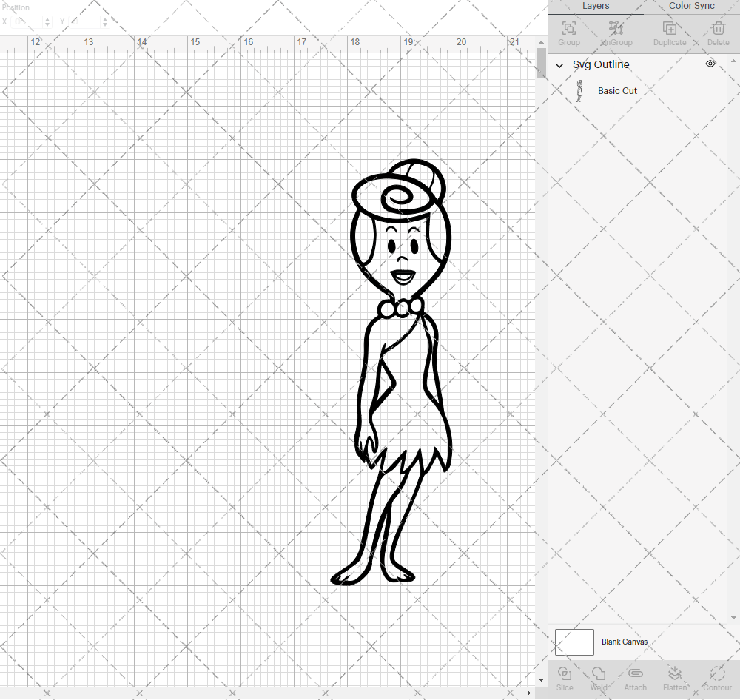Screen dimensions: 740x700
Task: Click canvas vertical scrollbar up arrow
Action: click(x=542, y=42)
